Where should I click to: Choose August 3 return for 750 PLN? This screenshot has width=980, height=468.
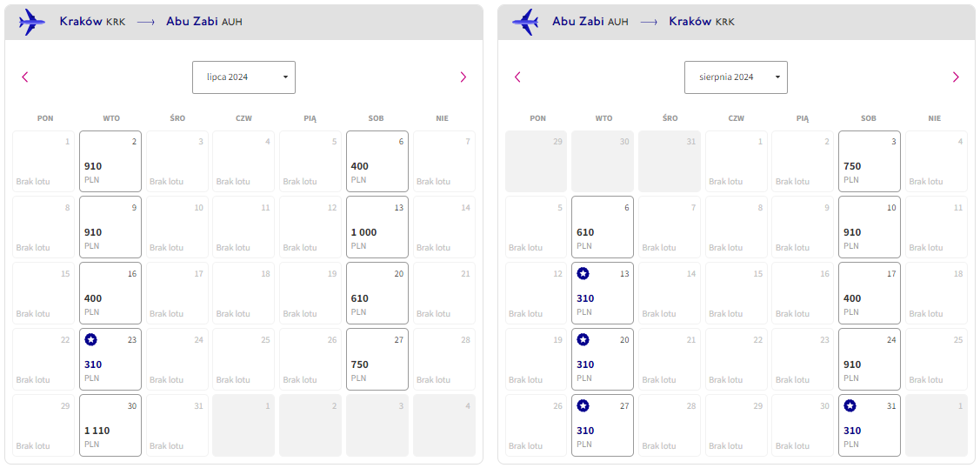(x=870, y=161)
